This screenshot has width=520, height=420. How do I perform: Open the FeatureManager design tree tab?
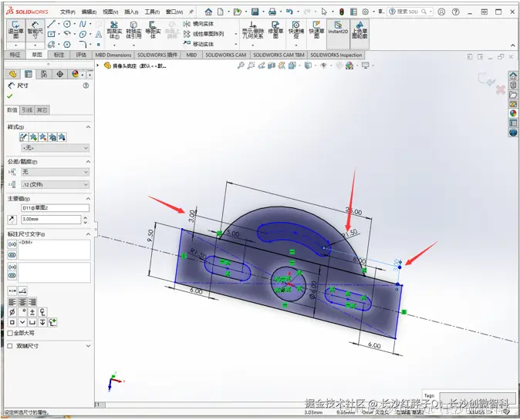12,74
